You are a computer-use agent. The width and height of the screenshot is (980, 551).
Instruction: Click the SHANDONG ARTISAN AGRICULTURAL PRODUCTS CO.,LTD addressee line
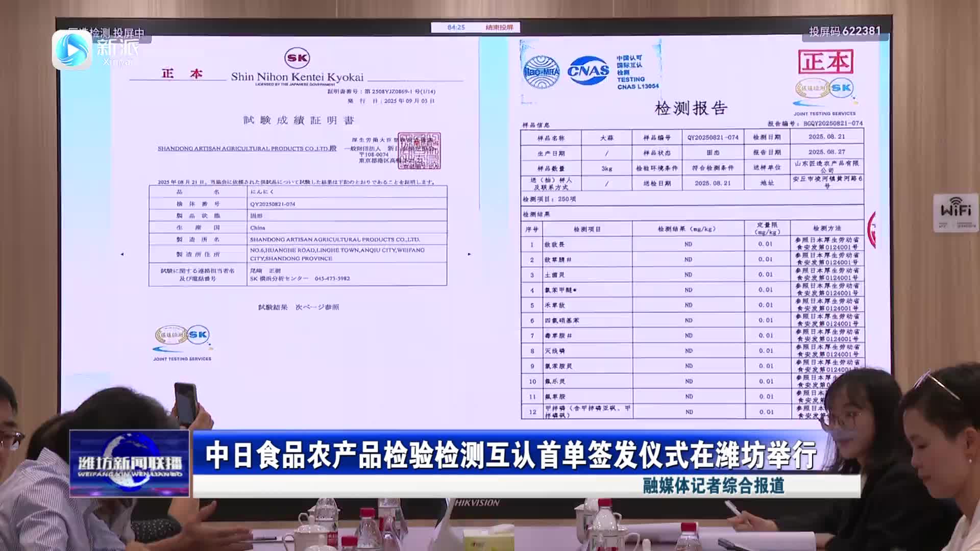[x=247, y=148]
